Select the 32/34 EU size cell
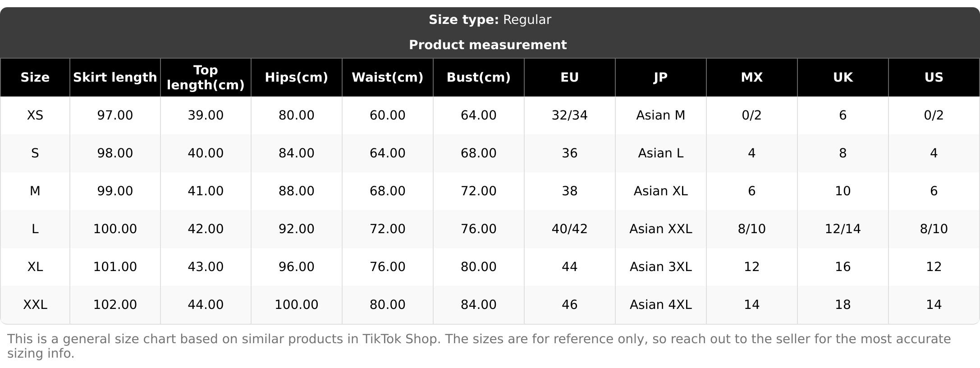 [569, 115]
